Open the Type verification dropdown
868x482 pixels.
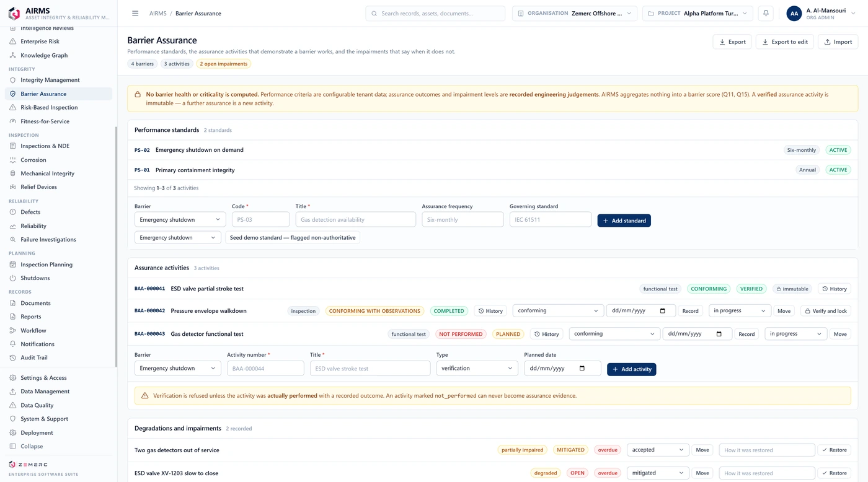(477, 368)
